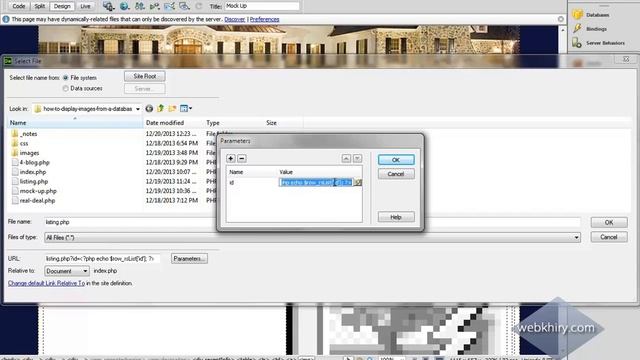This screenshot has width=640, height=360.
Task: Click Cancel in Select File dialog
Action: pyautogui.click(x=609, y=237)
